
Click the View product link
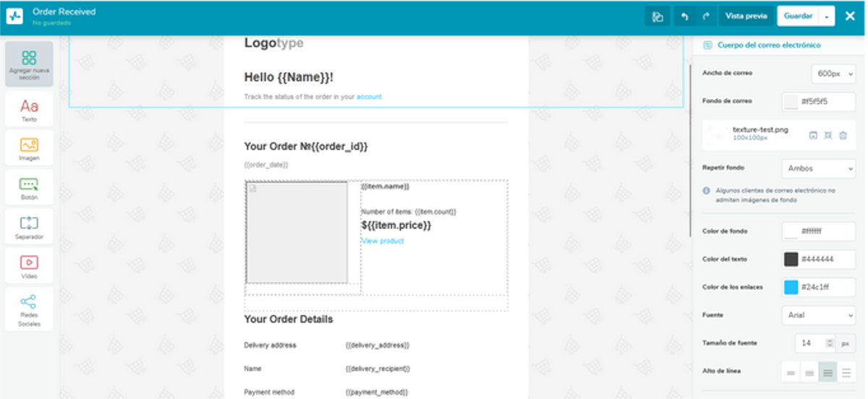click(383, 241)
